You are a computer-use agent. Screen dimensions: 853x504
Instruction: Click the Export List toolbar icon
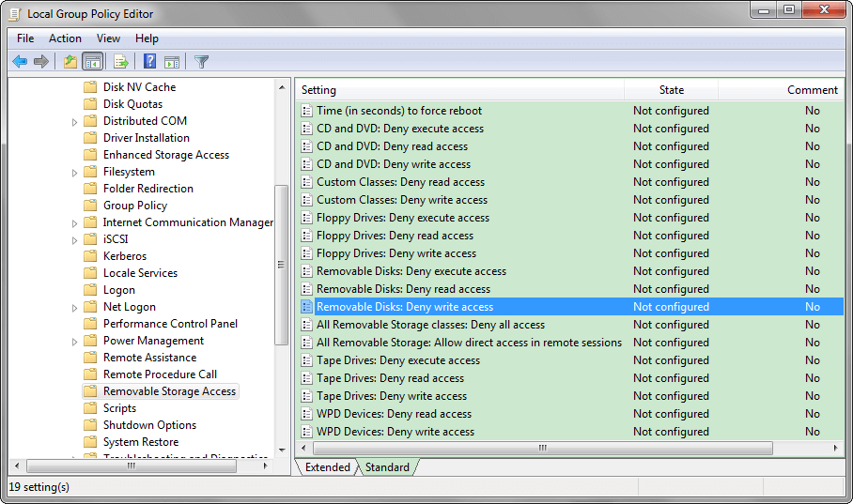(x=121, y=61)
